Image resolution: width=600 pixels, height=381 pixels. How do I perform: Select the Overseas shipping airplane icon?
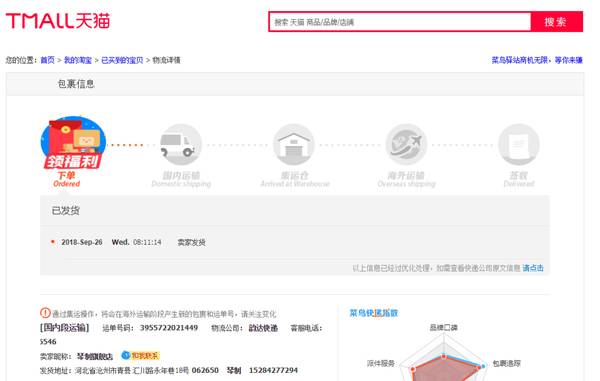point(406,145)
